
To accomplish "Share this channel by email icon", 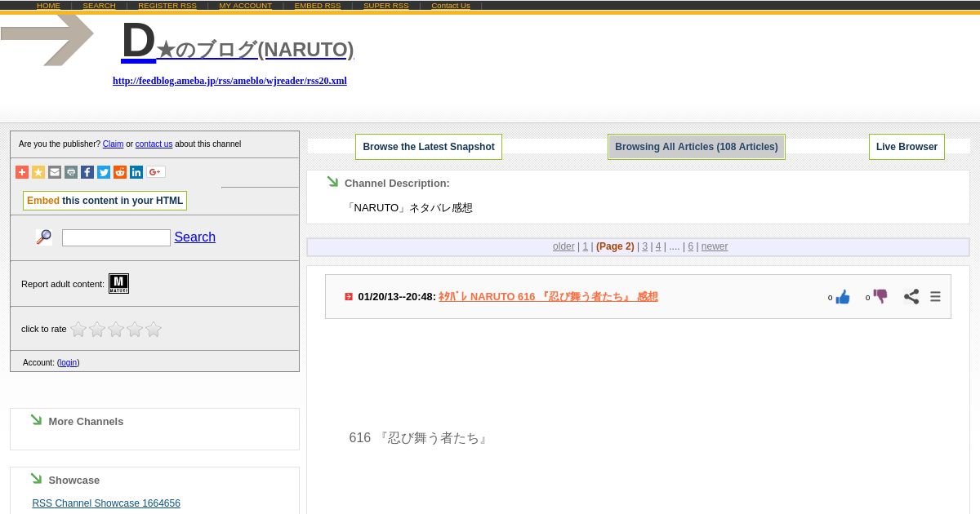I will [x=55, y=172].
